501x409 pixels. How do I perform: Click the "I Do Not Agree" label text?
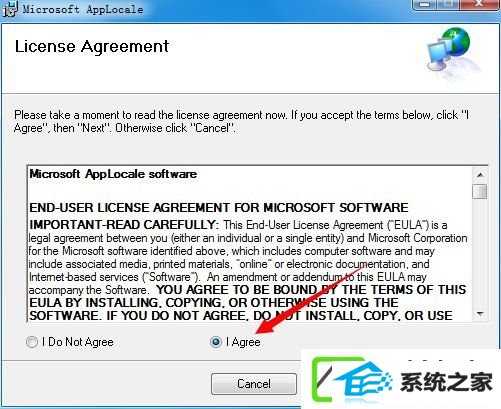[x=78, y=342]
